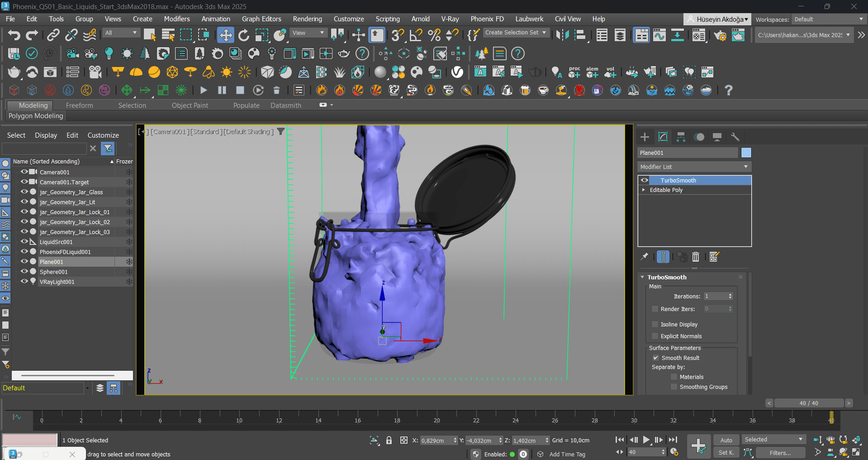The height and width of the screenshot is (460, 868).
Task: Remove the TurboSmooth modifier with trash icon
Action: point(696,257)
